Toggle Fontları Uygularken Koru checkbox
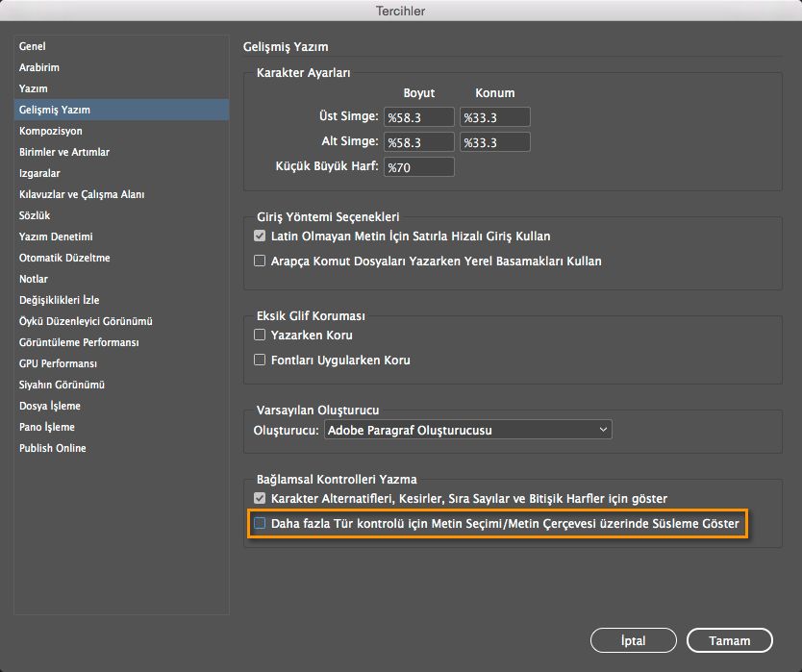The width and height of the screenshot is (802, 672). [x=260, y=361]
